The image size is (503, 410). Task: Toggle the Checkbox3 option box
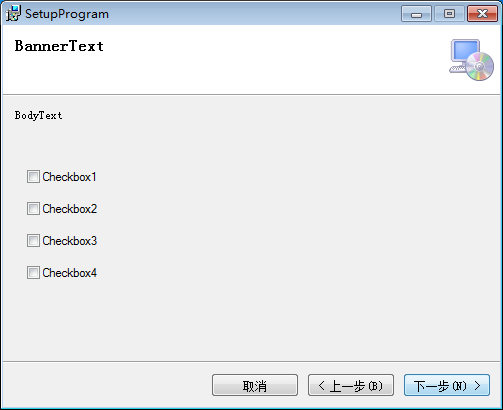point(33,241)
